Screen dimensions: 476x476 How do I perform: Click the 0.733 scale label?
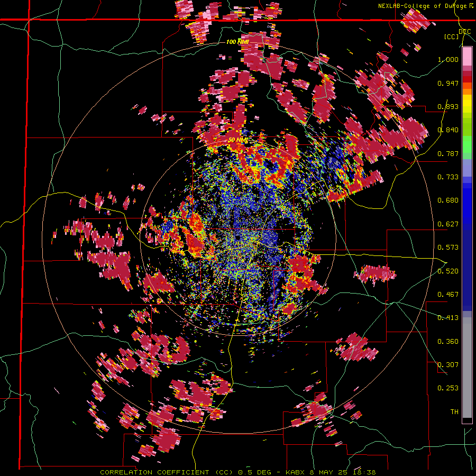point(448,177)
